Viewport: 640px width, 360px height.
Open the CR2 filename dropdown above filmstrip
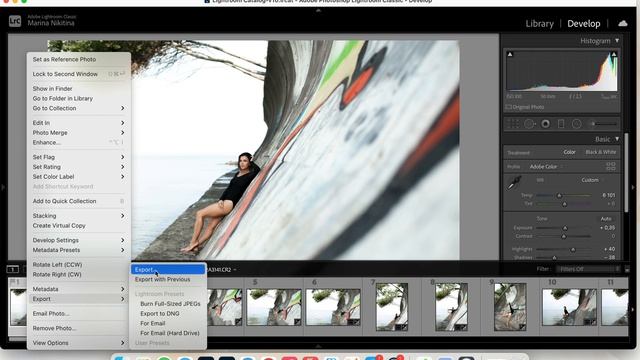click(222, 270)
